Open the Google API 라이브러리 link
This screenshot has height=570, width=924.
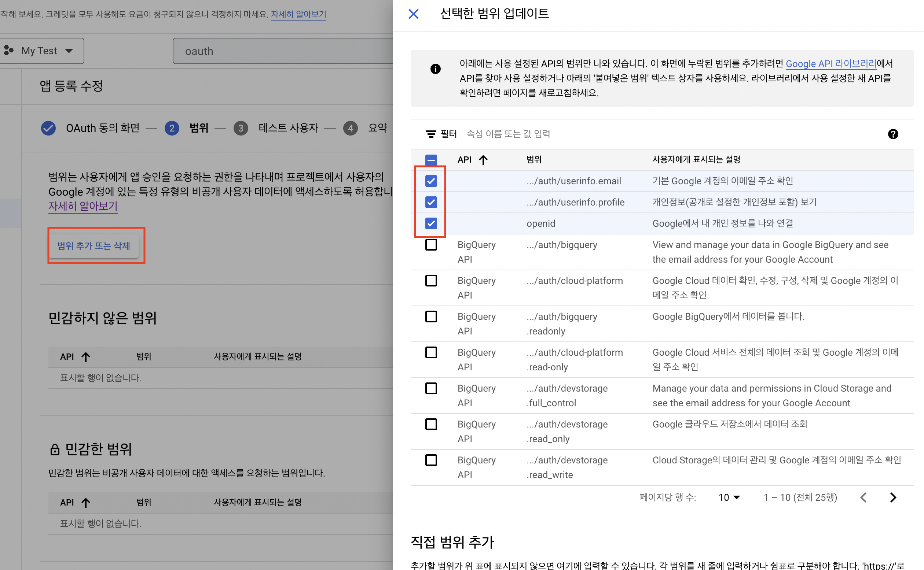click(x=830, y=64)
